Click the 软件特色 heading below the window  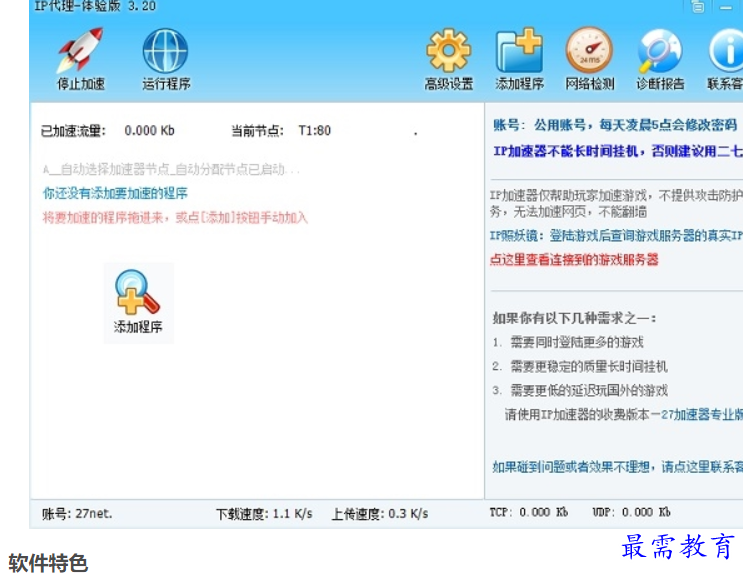coord(48,563)
